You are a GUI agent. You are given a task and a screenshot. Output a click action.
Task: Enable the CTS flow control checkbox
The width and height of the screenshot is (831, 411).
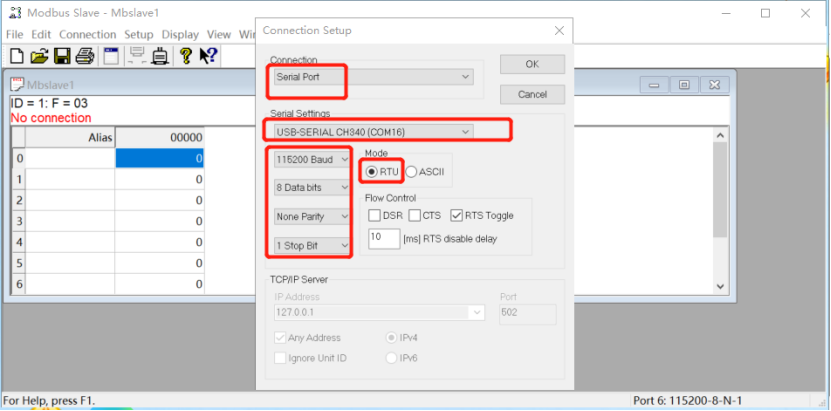coord(414,215)
